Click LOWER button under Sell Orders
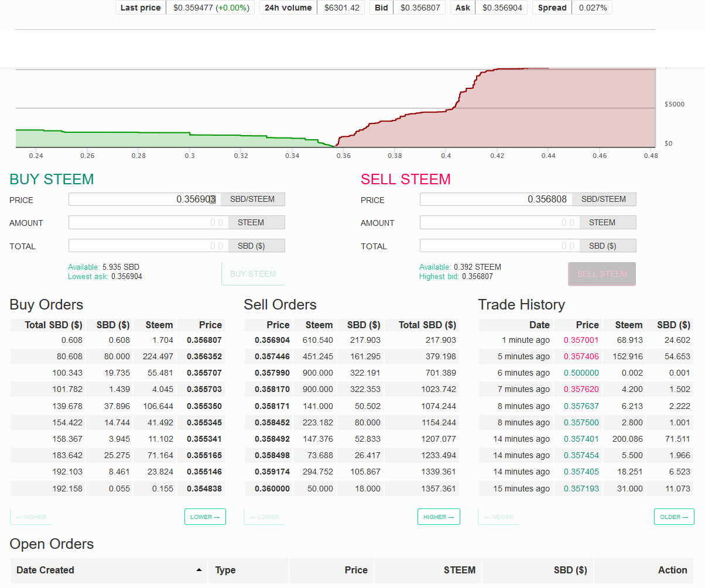 coord(265,517)
